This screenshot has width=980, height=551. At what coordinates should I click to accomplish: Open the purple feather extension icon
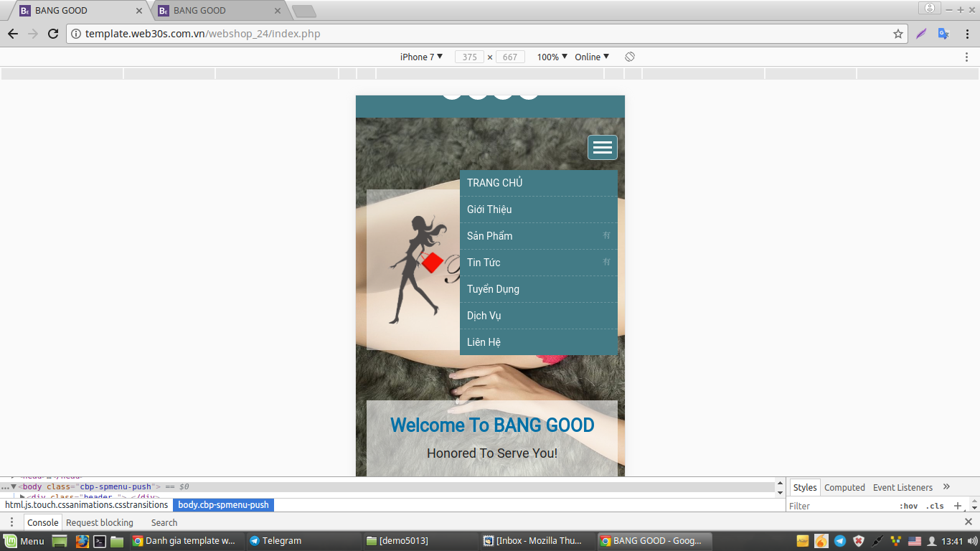[x=921, y=34]
